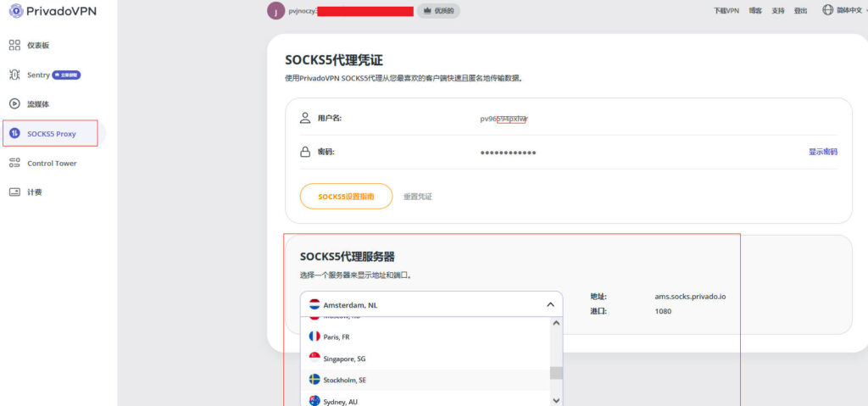Click the 下载VPN link
Screen dimensions: 868x406
point(726,10)
